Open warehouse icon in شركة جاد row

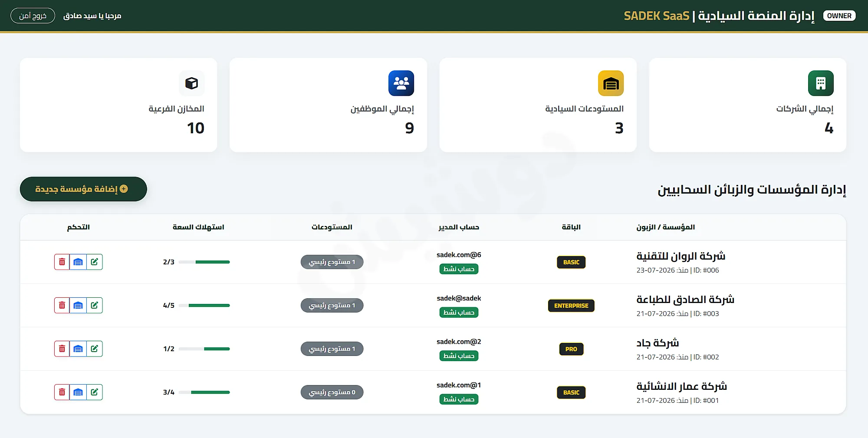(78, 349)
